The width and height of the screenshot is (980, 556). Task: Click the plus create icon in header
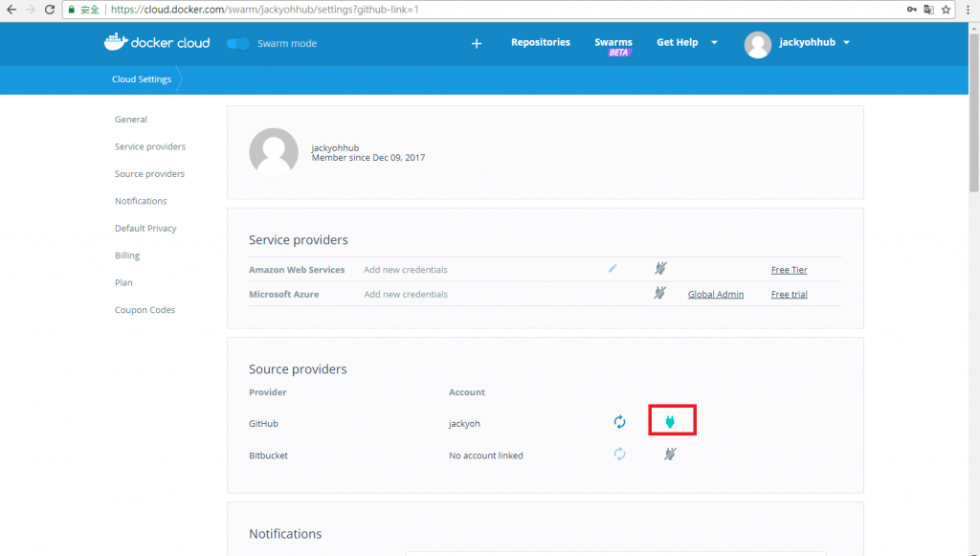[x=477, y=43]
